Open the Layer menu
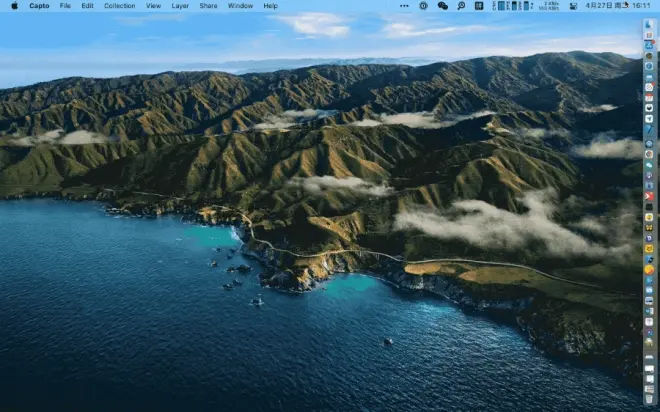The width and height of the screenshot is (660, 412). click(x=180, y=6)
